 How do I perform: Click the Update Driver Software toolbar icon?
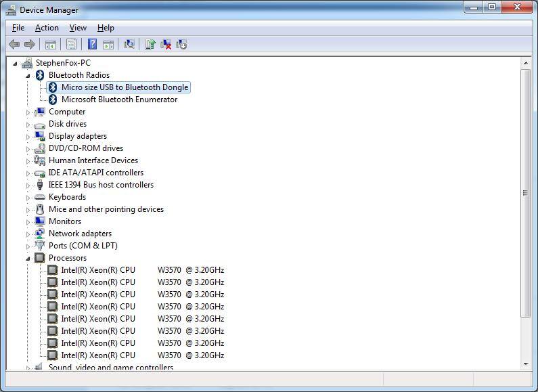tap(150, 45)
